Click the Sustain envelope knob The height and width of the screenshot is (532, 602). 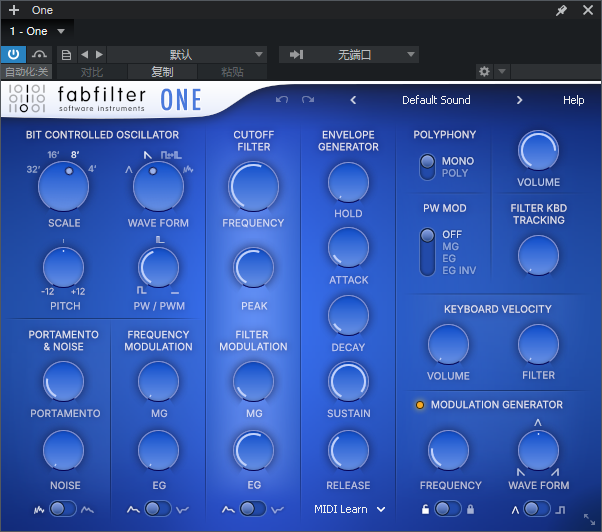click(348, 381)
